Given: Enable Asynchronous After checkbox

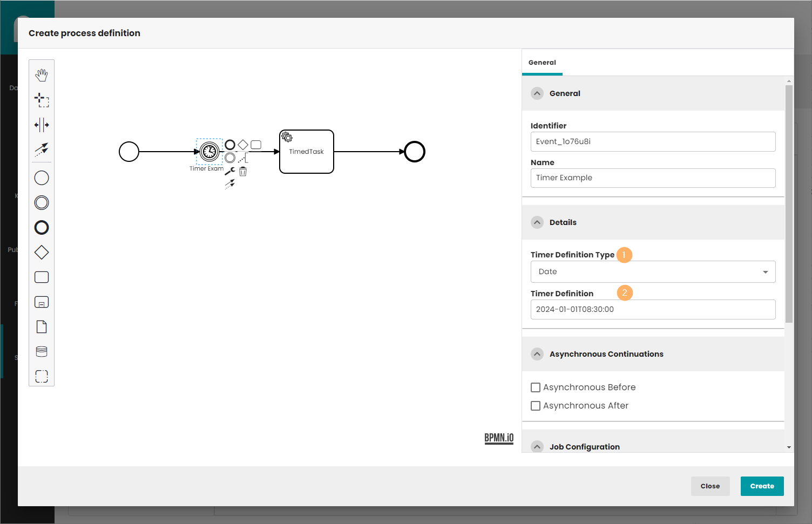Looking at the screenshot, I should coord(536,406).
